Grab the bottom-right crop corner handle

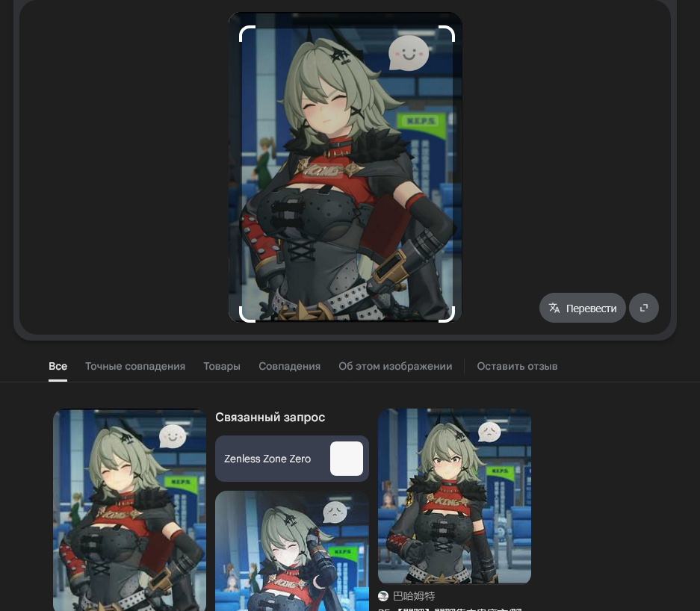pos(447,314)
